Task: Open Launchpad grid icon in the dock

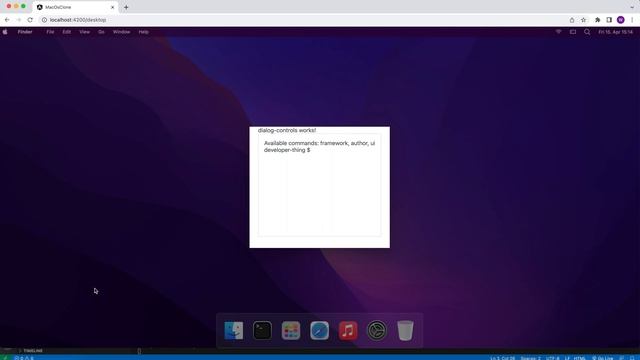Action: coord(291,330)
